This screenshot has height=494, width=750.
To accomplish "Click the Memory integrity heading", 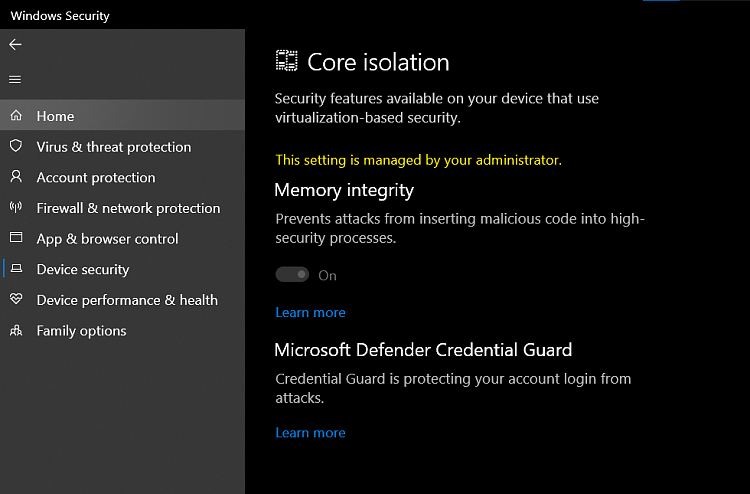I will (x=344, y=190).
